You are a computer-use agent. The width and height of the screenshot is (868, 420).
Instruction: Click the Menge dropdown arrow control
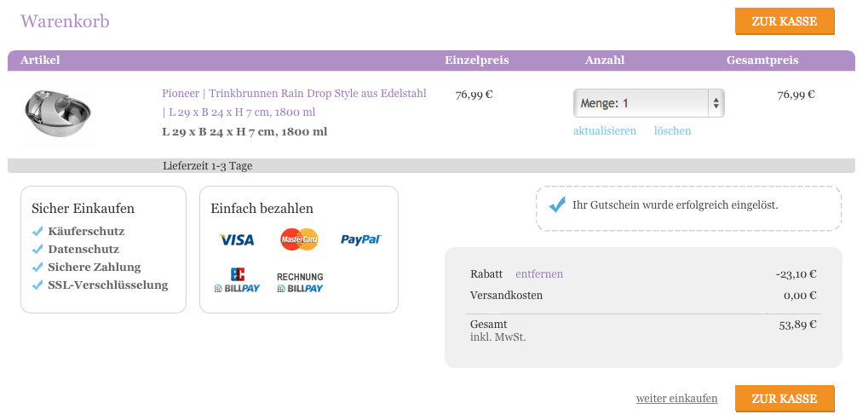(716, 103)
